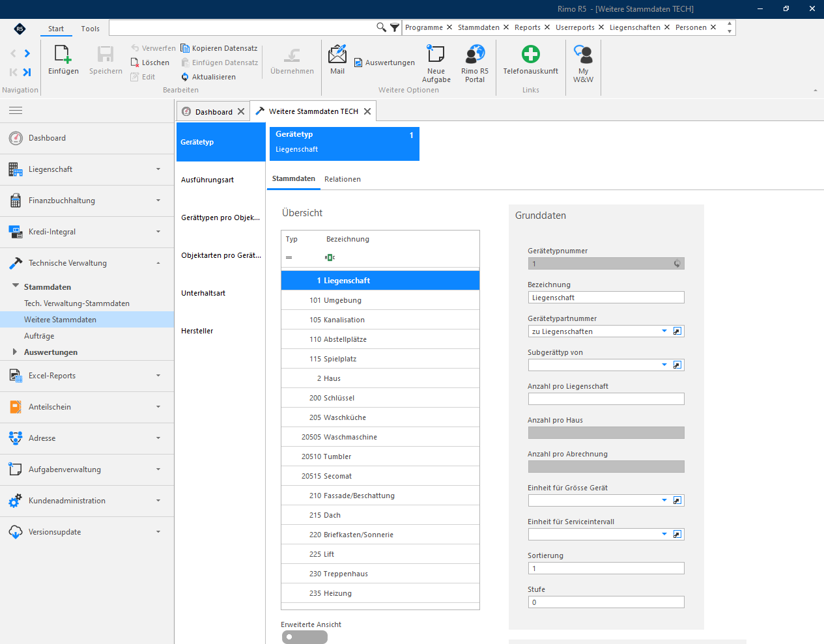Image resolution: width=824 pixels, height=644 pixels.
Task: Open Tech. Verwaltung-Stammdaten in sidebar
Action: 77,303
